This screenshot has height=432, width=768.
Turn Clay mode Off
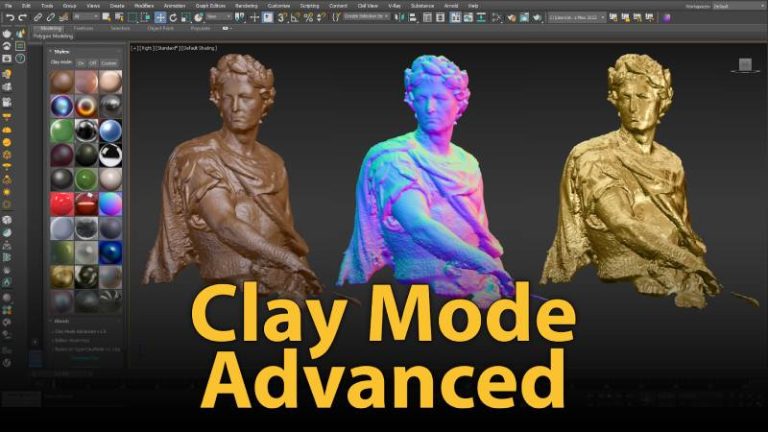coord(93,62)
